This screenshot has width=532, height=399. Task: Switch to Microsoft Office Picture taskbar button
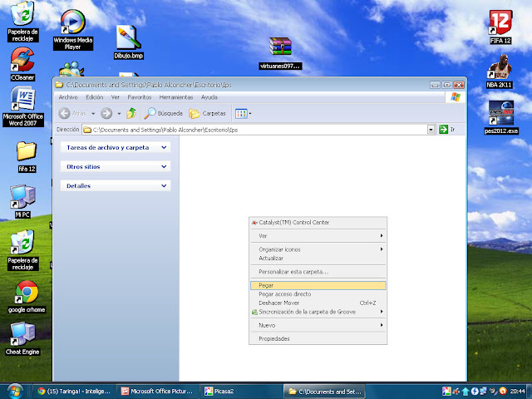pos(157,392)
